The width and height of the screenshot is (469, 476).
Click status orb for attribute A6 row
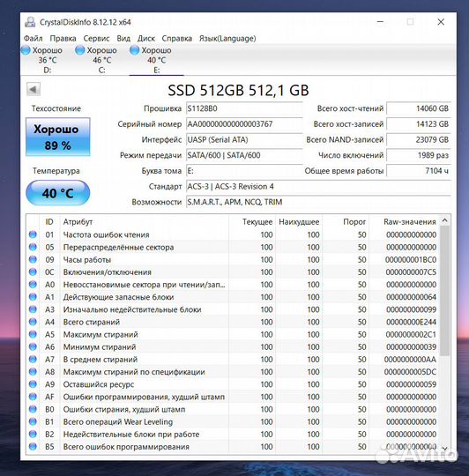tap(33, 346)
